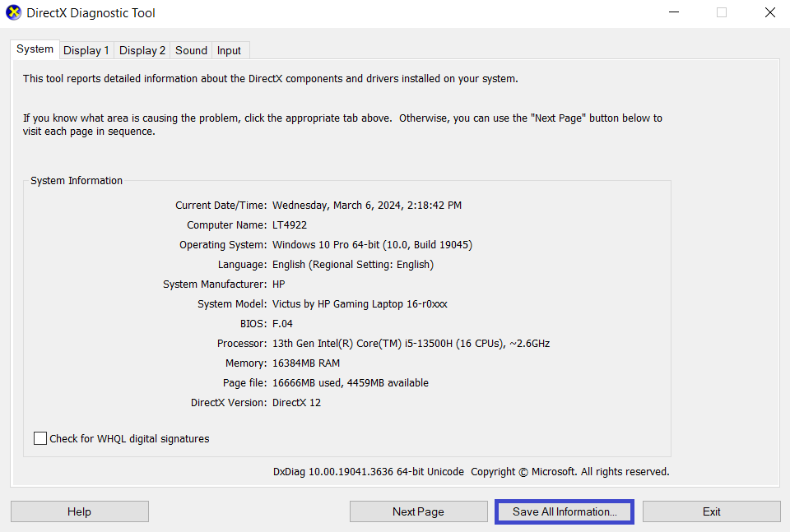Click the 'Operating System:' label
This screenshot has width=790, height=532.
click(223, 244)
